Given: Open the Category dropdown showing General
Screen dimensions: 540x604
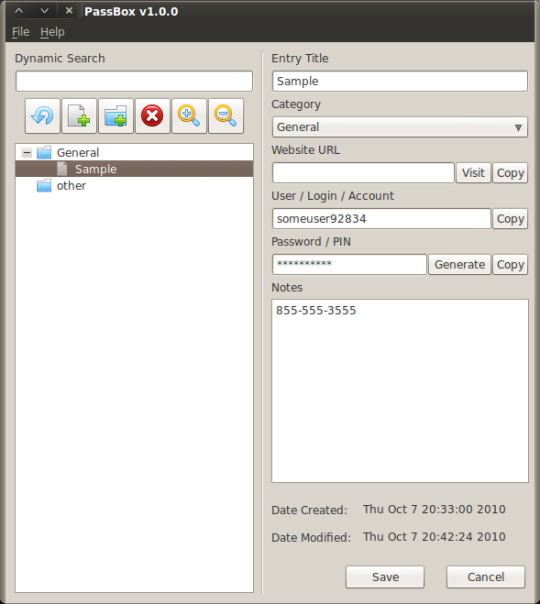Looking at the screenshot, I should 399,127.
